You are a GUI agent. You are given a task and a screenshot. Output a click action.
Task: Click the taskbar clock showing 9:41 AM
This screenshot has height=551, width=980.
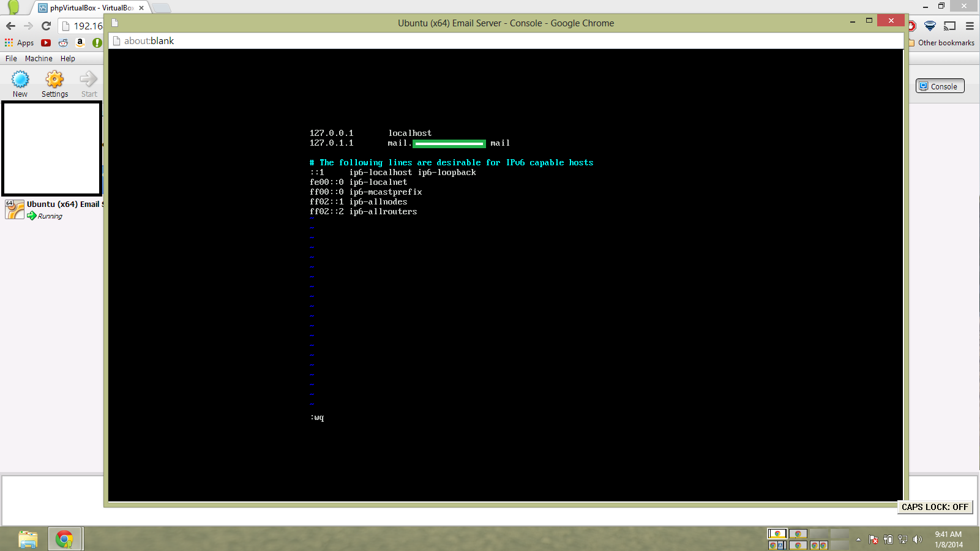948,539
